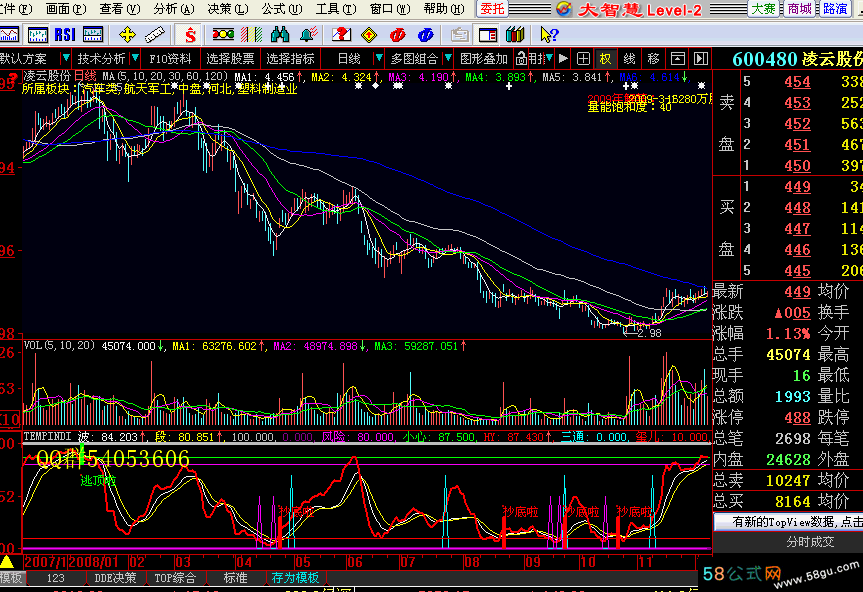Click the line chart toolbar icon
This screenshot has height=592, width=863.
click(9, 35)
